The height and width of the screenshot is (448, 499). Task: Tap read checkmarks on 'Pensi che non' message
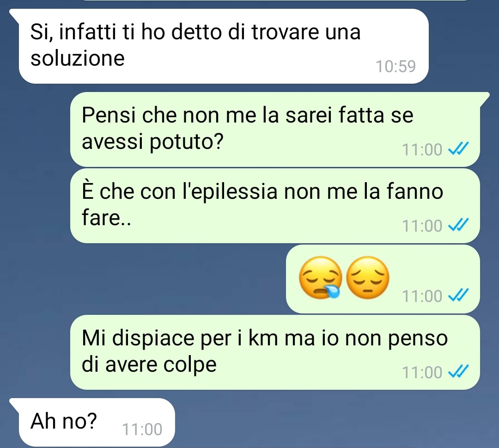click(458, 149)
